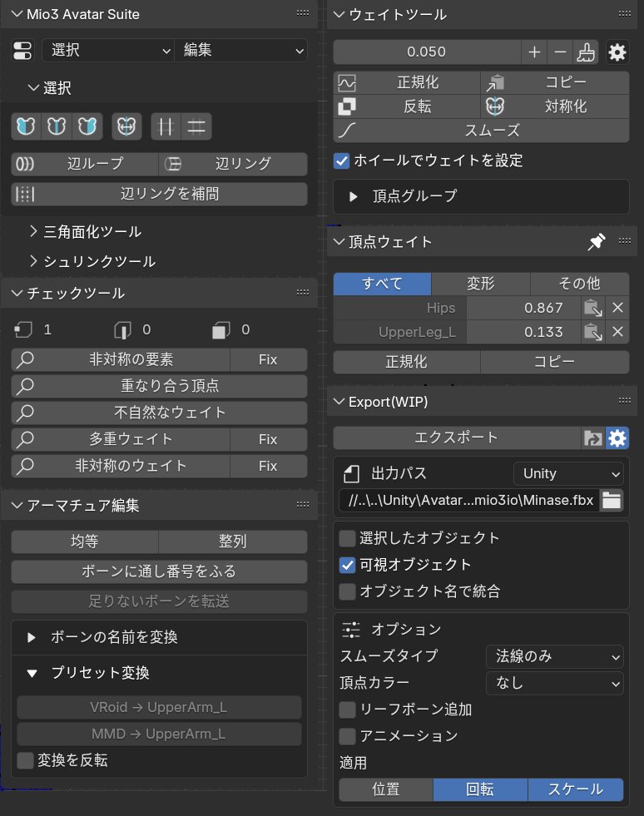Image resolution: width=644 pixels, height=816 pixels.
Task: Click the plus button next to 0.050
Action: [x=534, y=52]
